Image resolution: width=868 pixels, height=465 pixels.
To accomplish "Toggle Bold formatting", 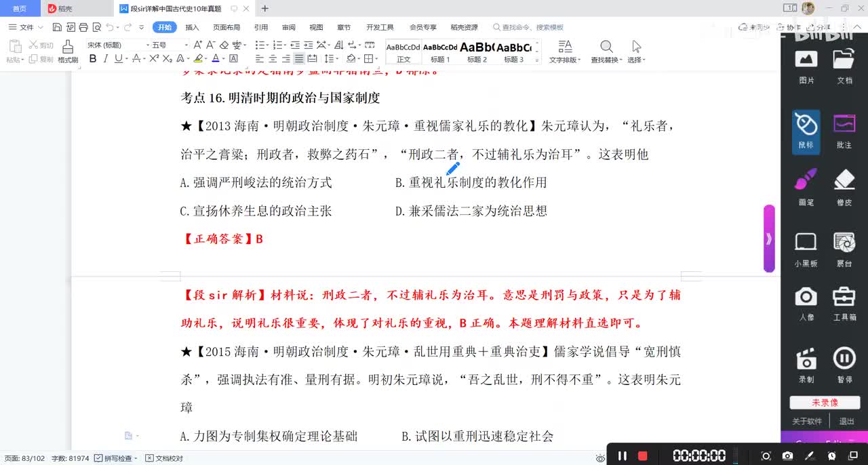I will pos(93,59).
